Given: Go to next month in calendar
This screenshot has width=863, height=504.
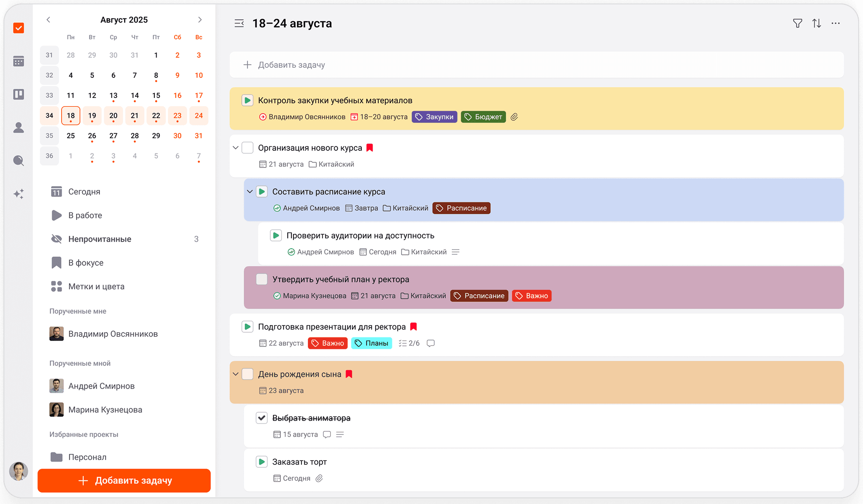Looking at the screenshot, I should coord(200,20).
